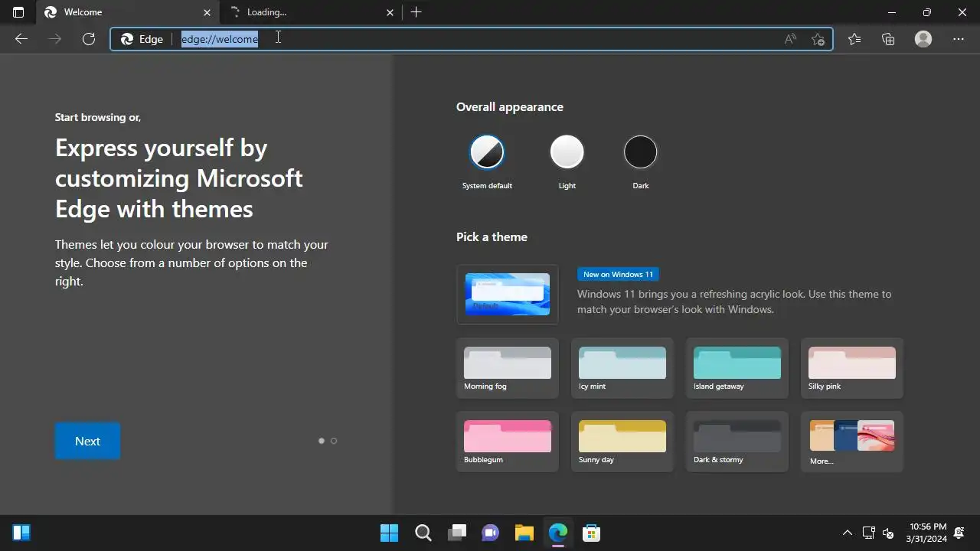Add this page to favorites

tap(818, 39)
